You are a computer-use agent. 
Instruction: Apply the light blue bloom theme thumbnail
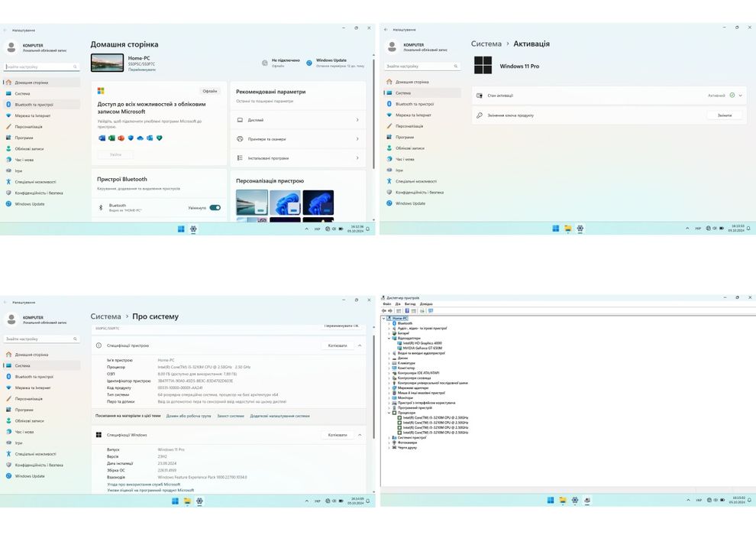click(285, 202)
